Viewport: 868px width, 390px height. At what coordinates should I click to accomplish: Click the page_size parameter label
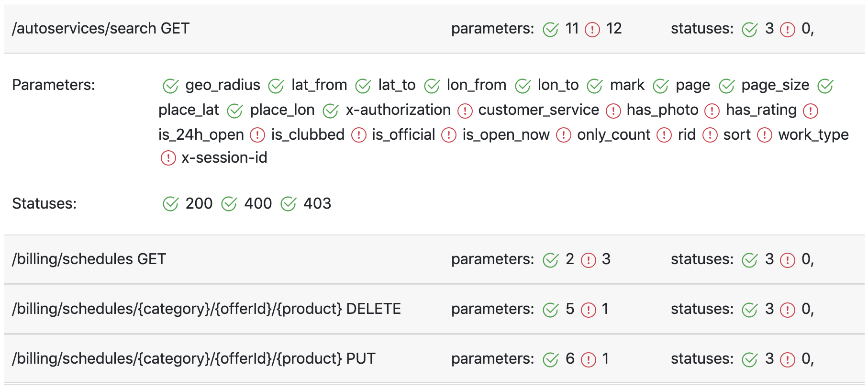[x=775, y=85]
